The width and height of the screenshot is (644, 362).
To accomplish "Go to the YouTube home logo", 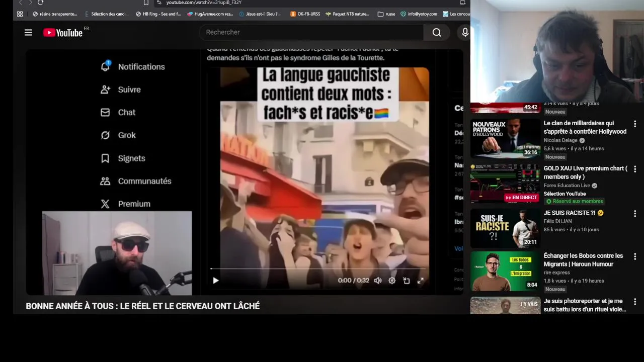I will coord(63,33).
